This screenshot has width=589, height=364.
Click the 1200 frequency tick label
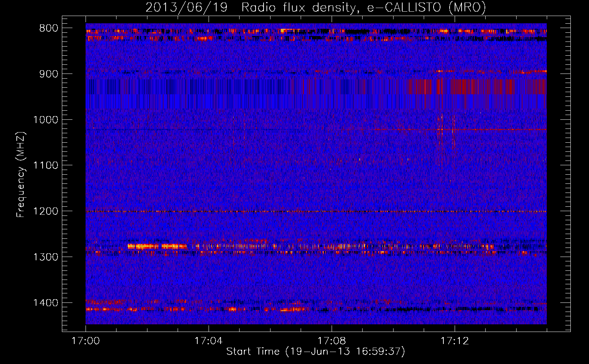(x=46, y=211)
